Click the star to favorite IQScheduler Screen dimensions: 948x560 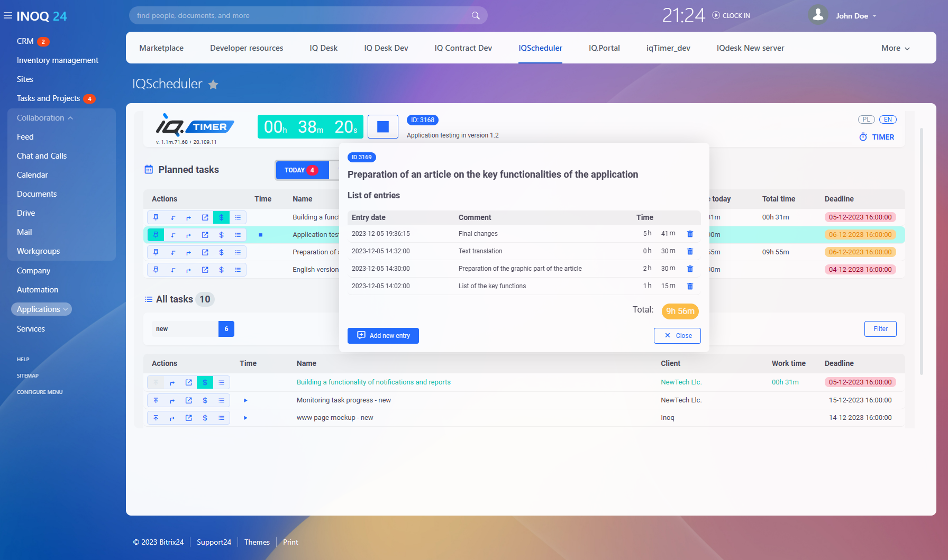[213, 85]
